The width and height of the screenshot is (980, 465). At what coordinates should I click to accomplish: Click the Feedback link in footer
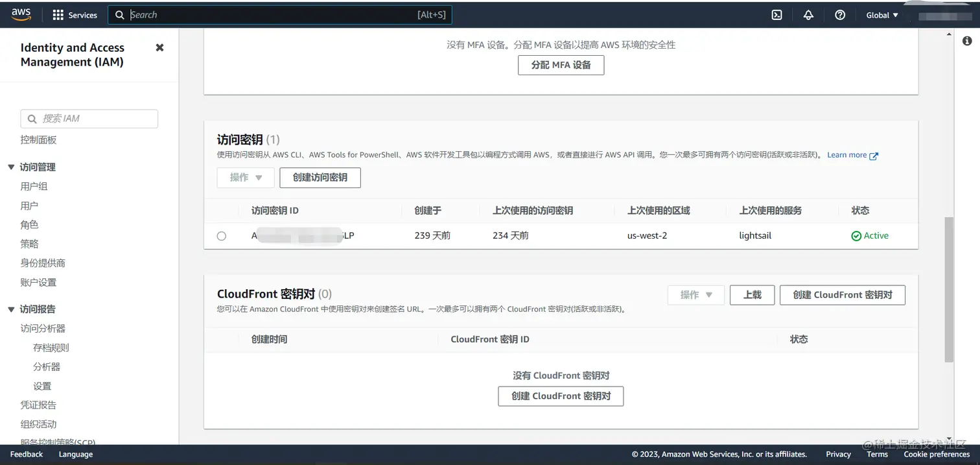pos(27,455)
